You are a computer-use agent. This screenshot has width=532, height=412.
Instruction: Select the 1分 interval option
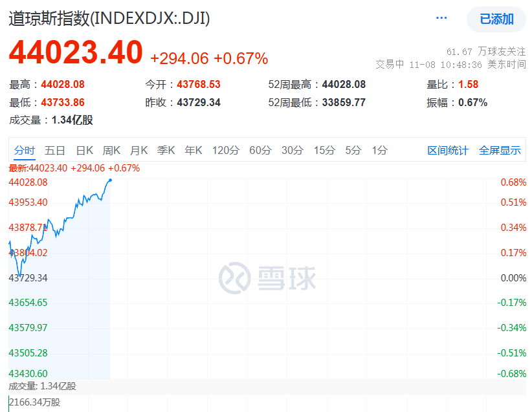(379, 149)
